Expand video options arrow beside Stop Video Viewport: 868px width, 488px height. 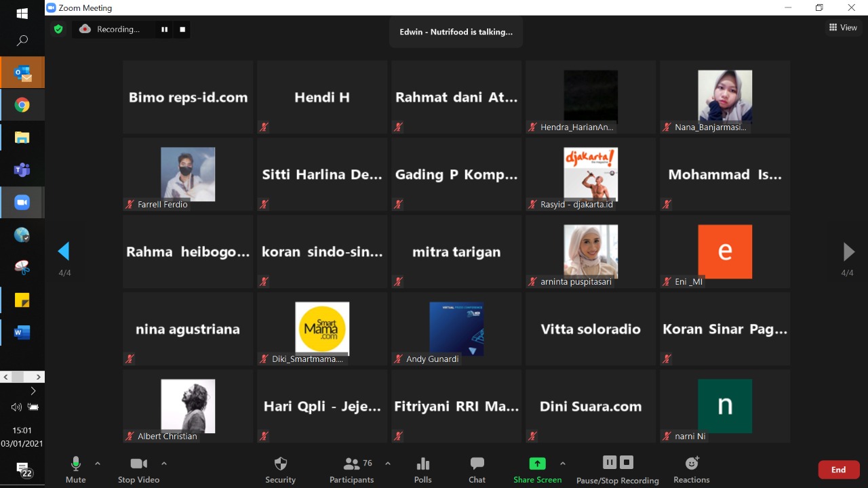[163, 464]
